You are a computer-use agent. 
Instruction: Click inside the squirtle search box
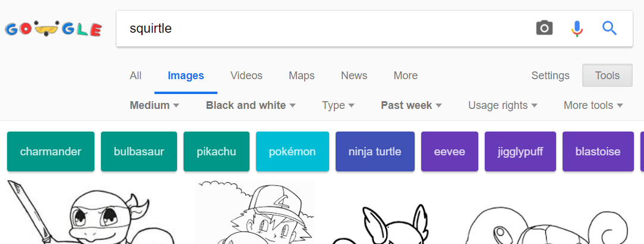click(x=321, y=28)
